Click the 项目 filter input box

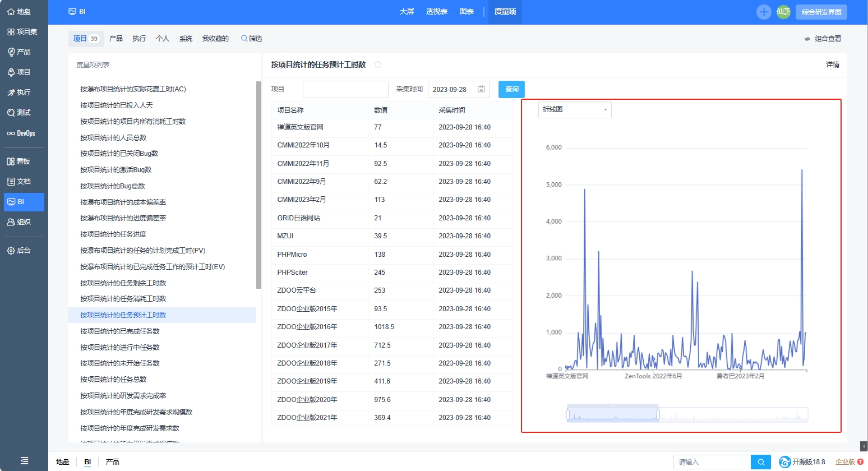click(x=345, y=89)
